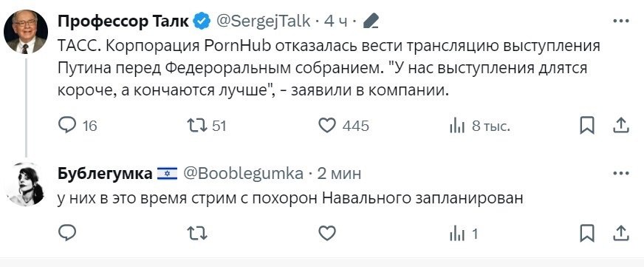
Task: Share the Профессор Талк tweet
Action: click(x=621, y=125)
